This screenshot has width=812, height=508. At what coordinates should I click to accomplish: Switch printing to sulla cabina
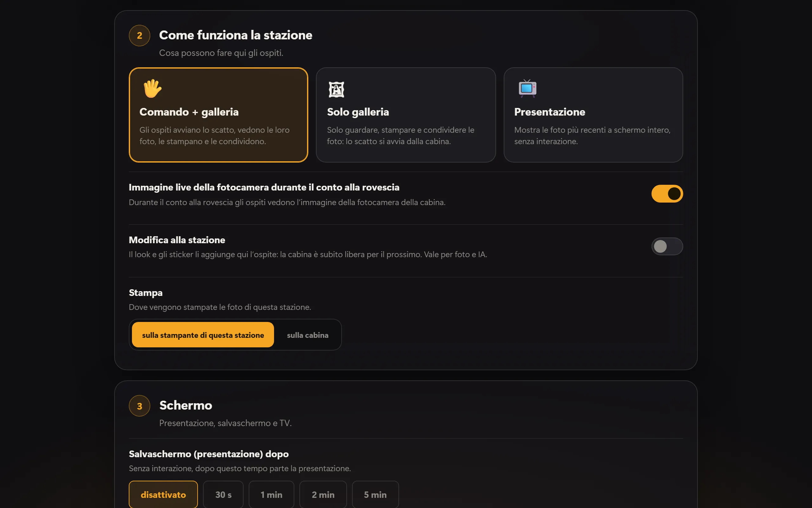[308, 335]
